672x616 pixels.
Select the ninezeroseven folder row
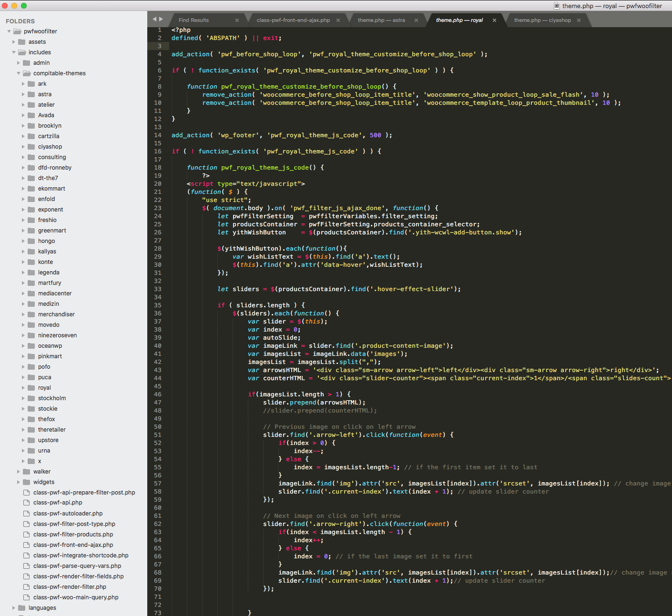click(x=73, y=335)
